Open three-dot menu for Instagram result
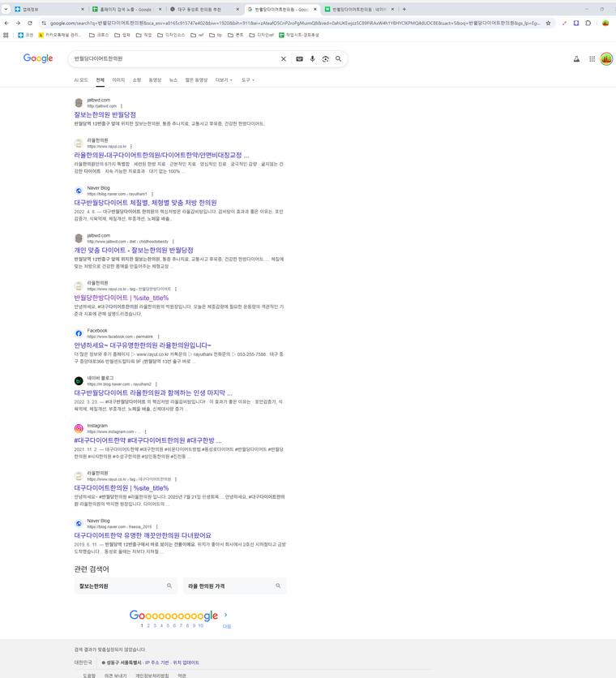Viewport: 616px width, 678px height. click(145, 431)
